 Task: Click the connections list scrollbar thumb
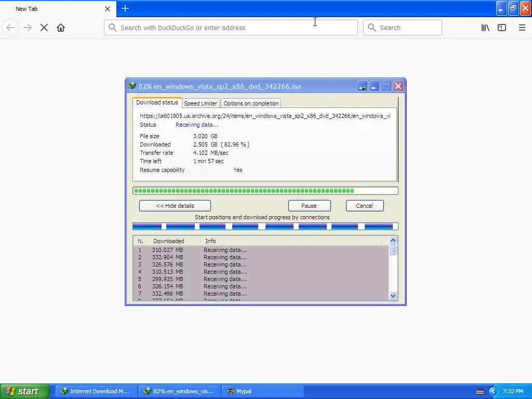[393, 250]
